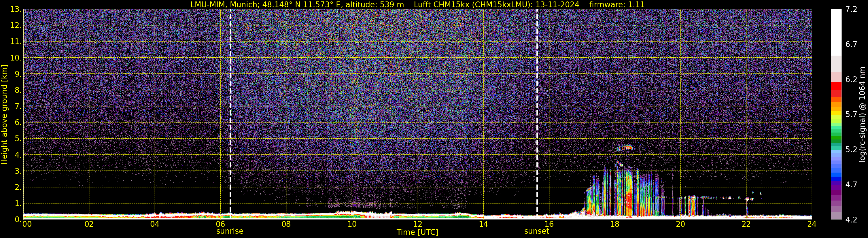Click the x-axis tick label '22'

[746, 224]
